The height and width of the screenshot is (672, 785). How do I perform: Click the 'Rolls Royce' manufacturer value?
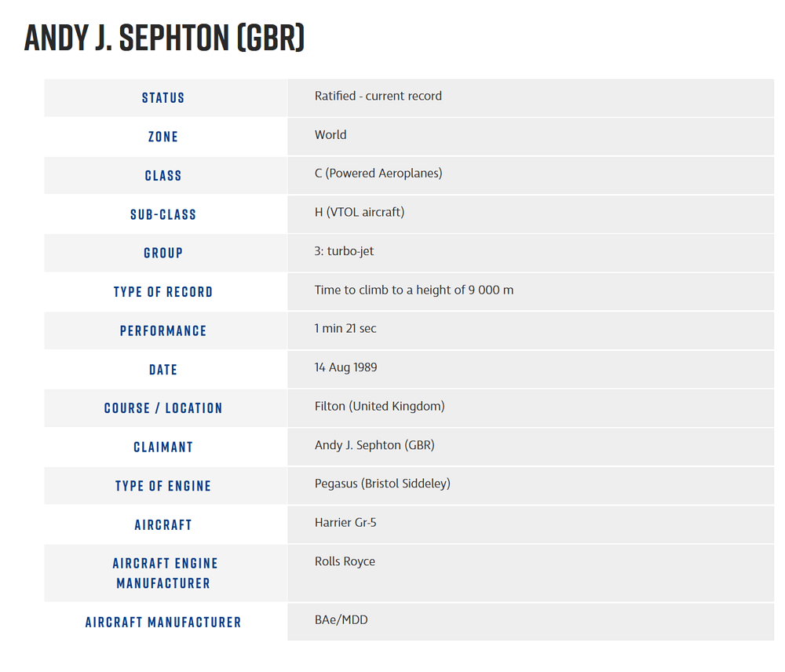click(345, 561)
